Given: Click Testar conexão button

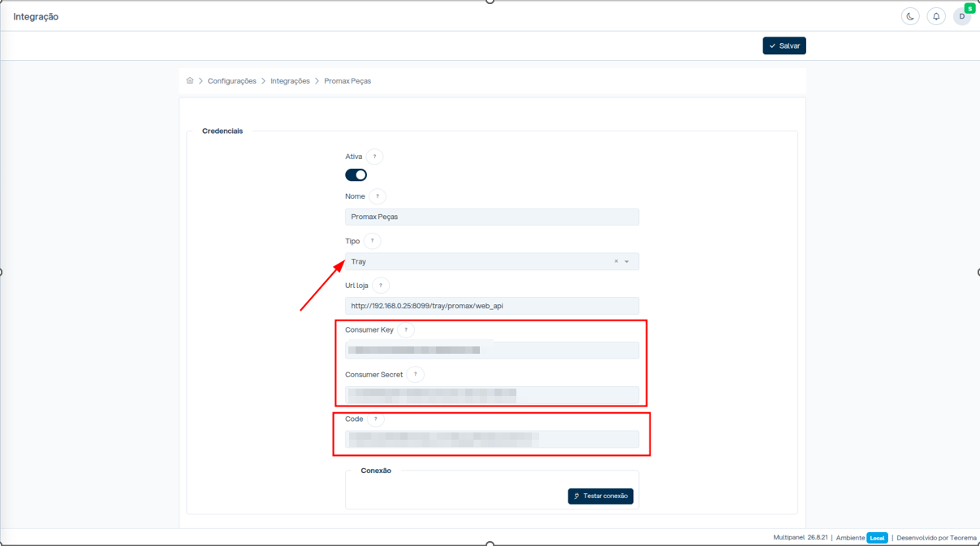Looking at the screenshot, I should (x=601, y=496).
